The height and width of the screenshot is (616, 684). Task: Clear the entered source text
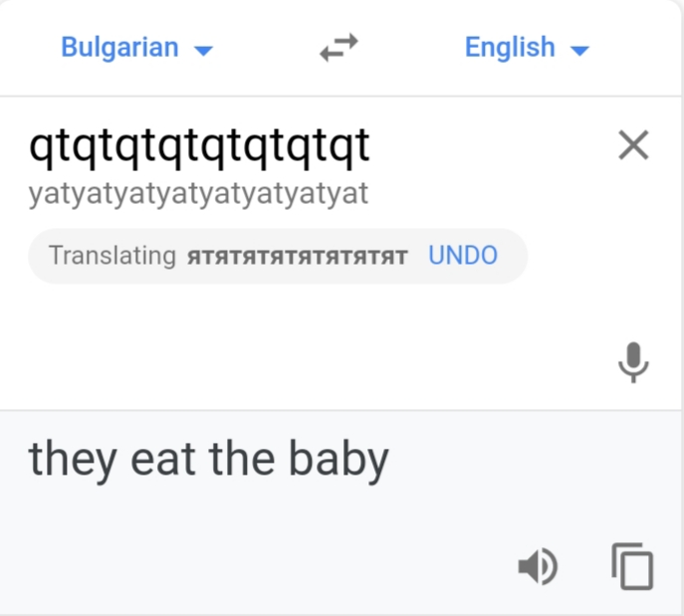[x=633, y=146]
